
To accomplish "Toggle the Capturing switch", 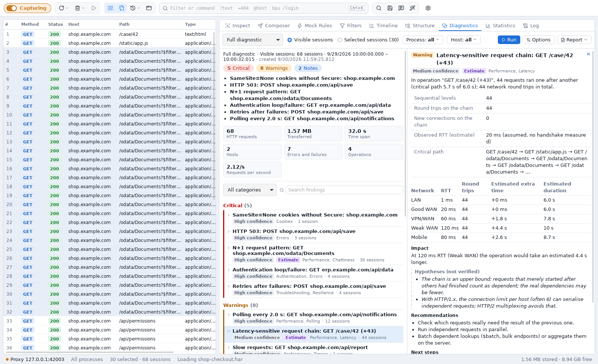I will tap(27, 8).
